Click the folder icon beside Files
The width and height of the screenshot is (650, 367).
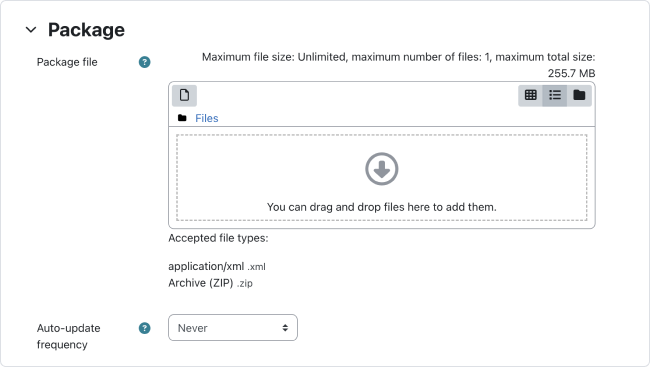pos(182,118)
